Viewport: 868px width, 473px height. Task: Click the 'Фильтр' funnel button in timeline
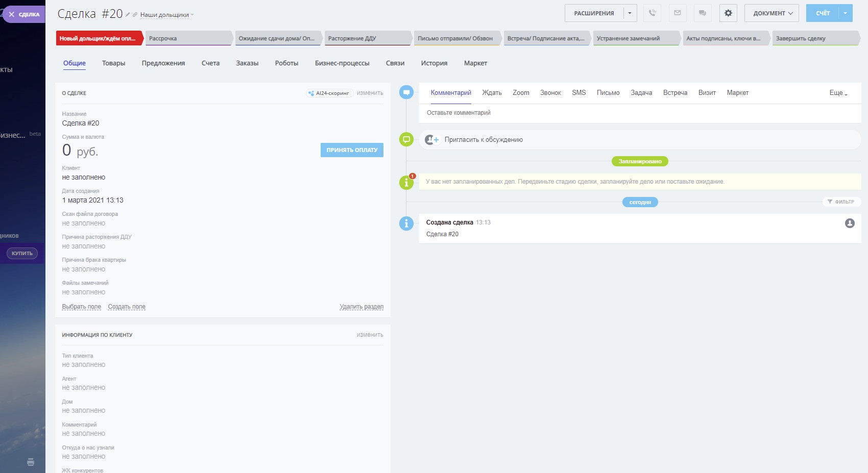(x=841, y=202)
